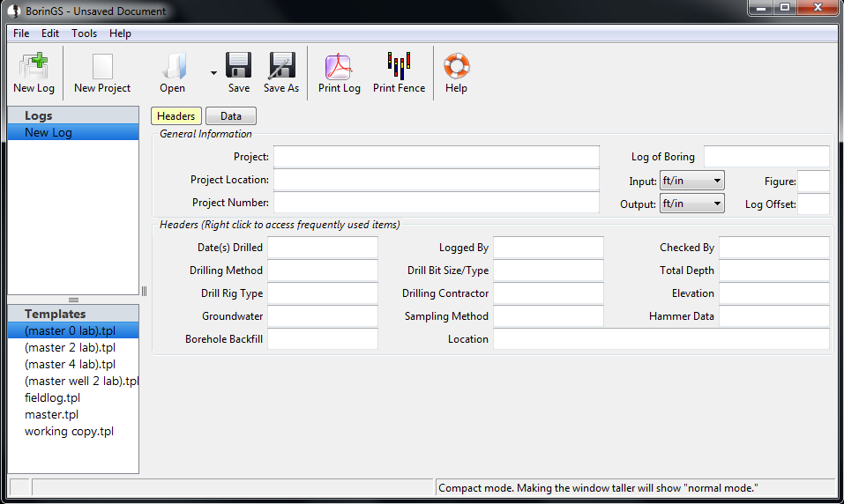Click the Figure input field

pos(813,182)
